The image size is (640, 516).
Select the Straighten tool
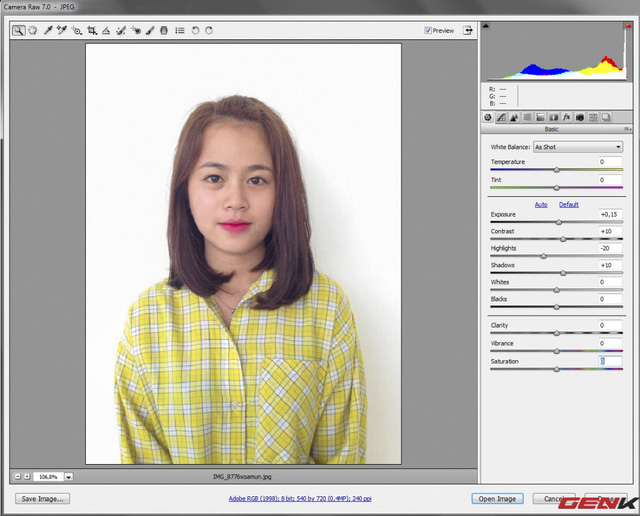tap(106, 30)
